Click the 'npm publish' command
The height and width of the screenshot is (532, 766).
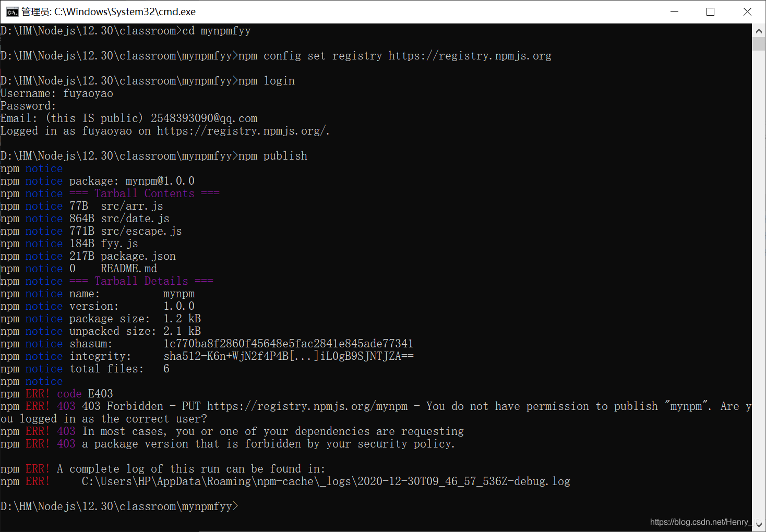[x=273, y=156]
